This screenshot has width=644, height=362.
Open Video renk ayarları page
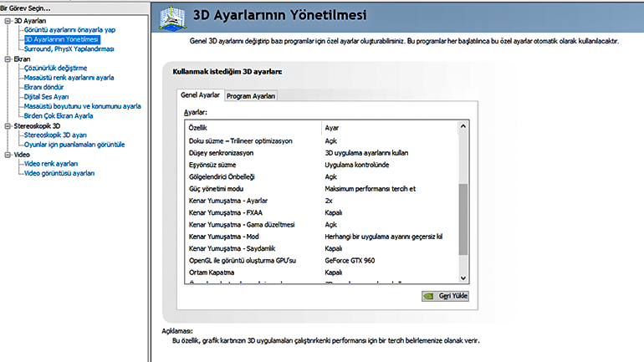tap(50, 164)
